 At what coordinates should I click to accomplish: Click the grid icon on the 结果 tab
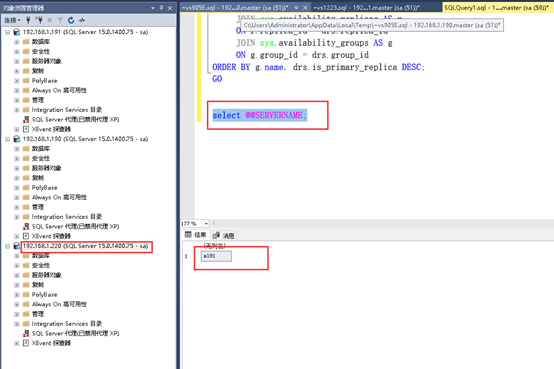pyautogui.click(x=188, y=235)
